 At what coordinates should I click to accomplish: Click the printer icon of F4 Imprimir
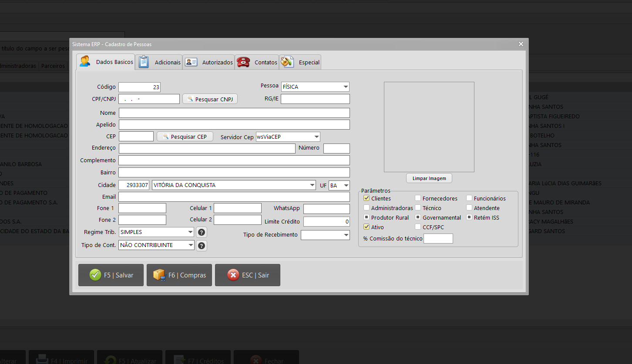click(x=42, y=360)
